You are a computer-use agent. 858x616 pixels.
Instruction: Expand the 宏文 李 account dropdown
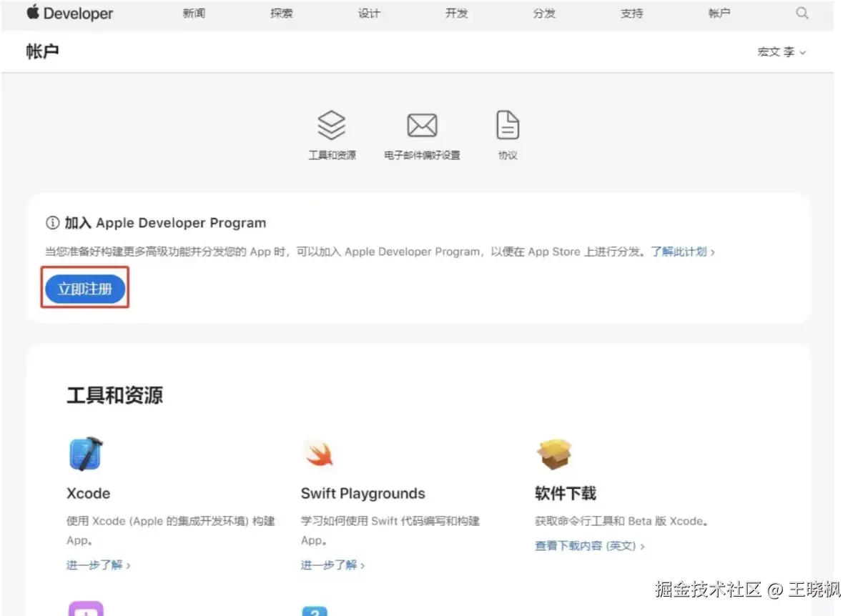[781, 52]
